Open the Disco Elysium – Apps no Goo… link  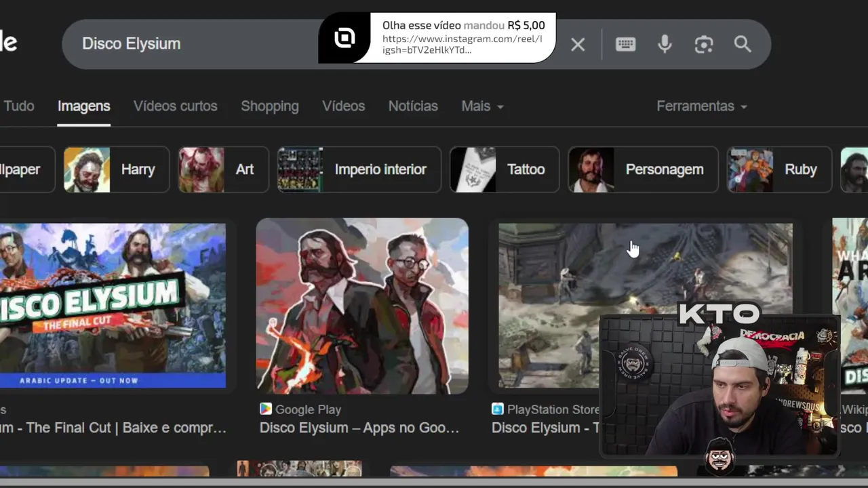tap(359, 428)
